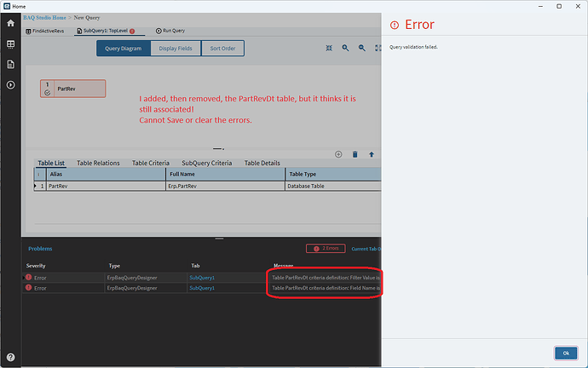The image size is (588, 368).
Task: Open the Table Relations tab
Action: (x=98, y=163)
